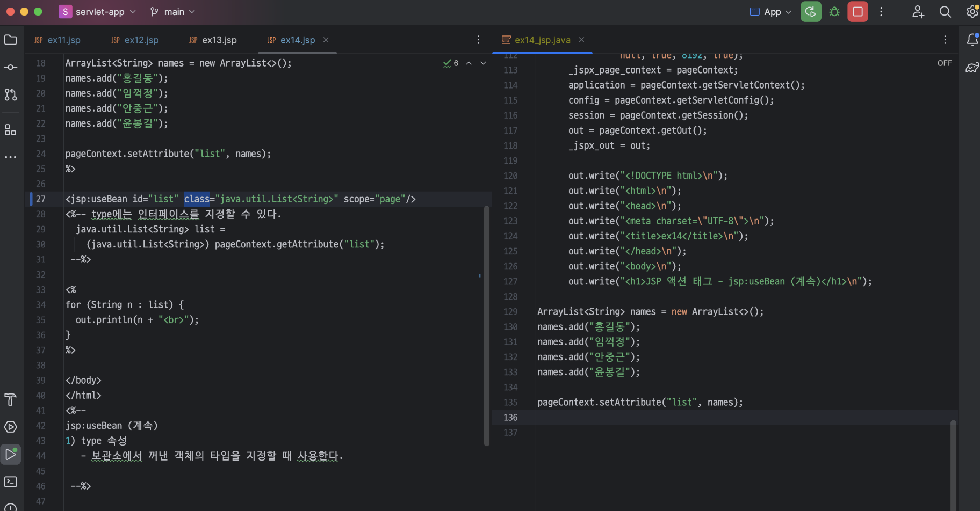Viewport: 980px width, 511px height.
Task: Close the ex14.jsp tab
Action: [x=326, y=40]
